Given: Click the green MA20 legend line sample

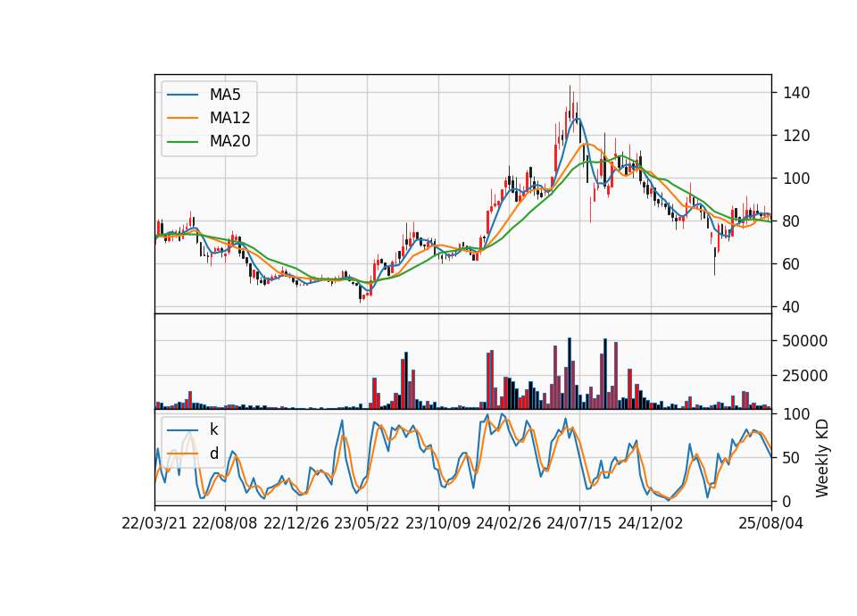Looking at the screenshot, I should tap(182, 141).
